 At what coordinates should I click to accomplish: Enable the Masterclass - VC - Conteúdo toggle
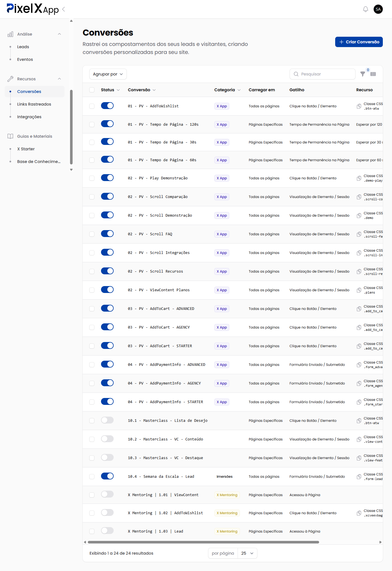107,439
